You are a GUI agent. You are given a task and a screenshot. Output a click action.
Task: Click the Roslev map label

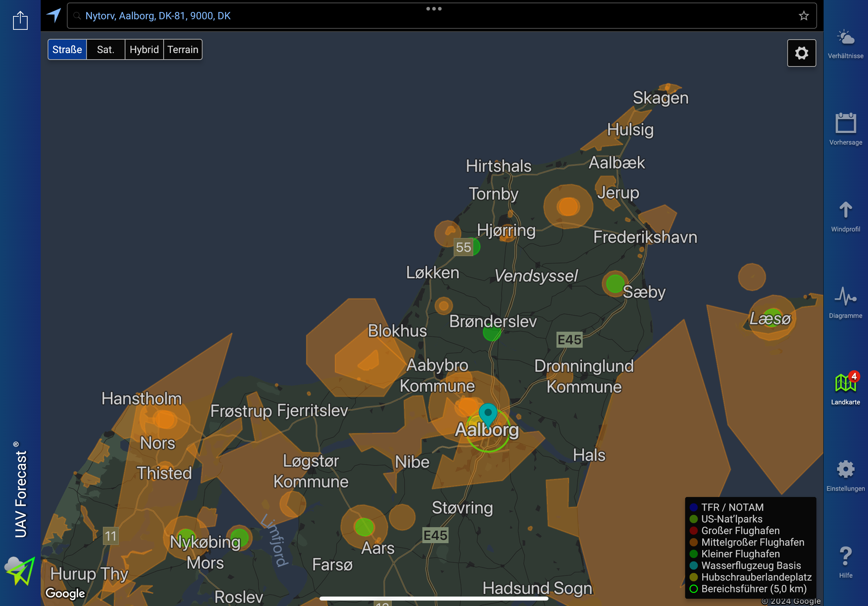click(238, 597)
